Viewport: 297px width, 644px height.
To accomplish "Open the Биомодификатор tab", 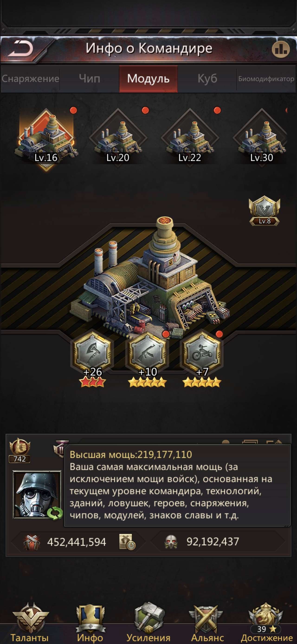I will (266, 79).
